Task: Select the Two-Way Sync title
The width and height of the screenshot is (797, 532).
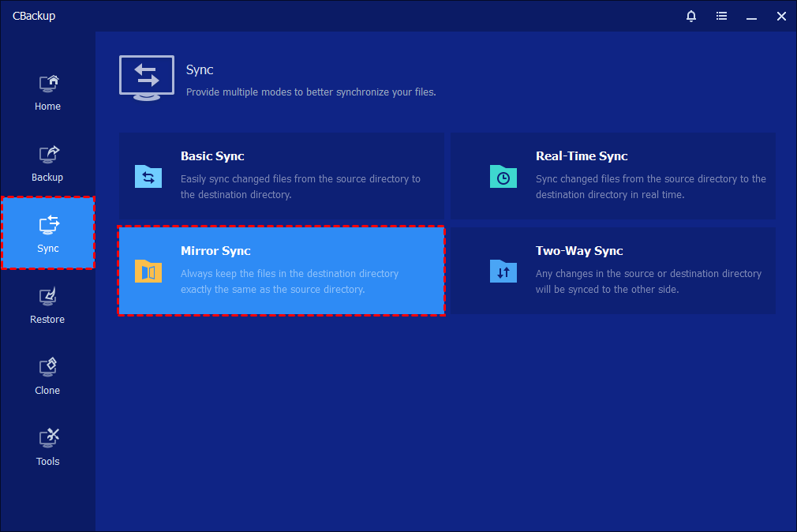Action: click(x=579, y=251)
